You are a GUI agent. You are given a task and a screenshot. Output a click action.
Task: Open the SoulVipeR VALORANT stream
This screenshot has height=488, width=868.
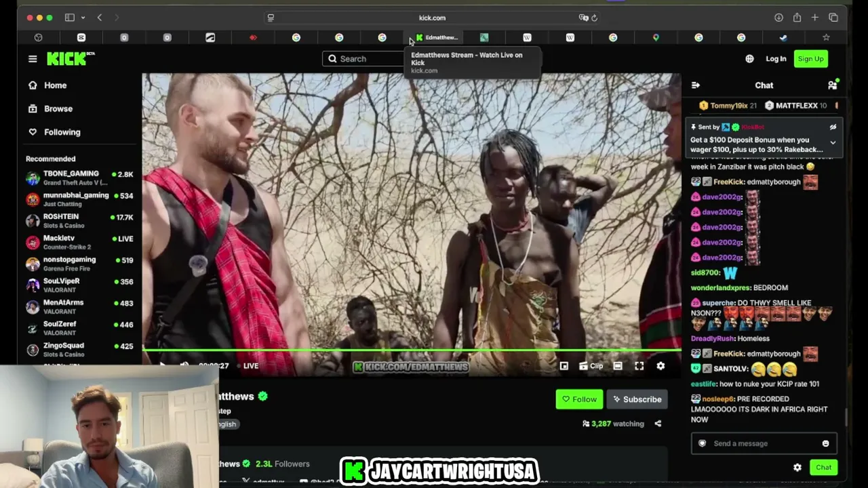pyautogui.click(x=79, y=285)
